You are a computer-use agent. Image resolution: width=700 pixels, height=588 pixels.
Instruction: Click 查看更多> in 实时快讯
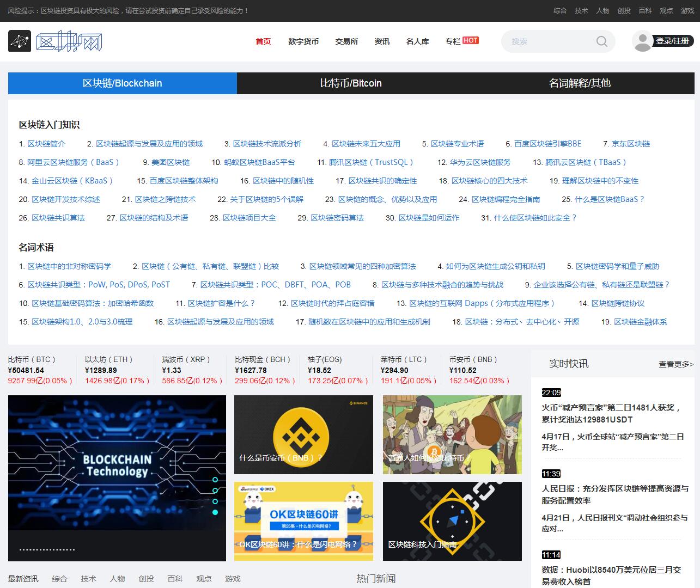pyautogui.click(x=676, y=364)
